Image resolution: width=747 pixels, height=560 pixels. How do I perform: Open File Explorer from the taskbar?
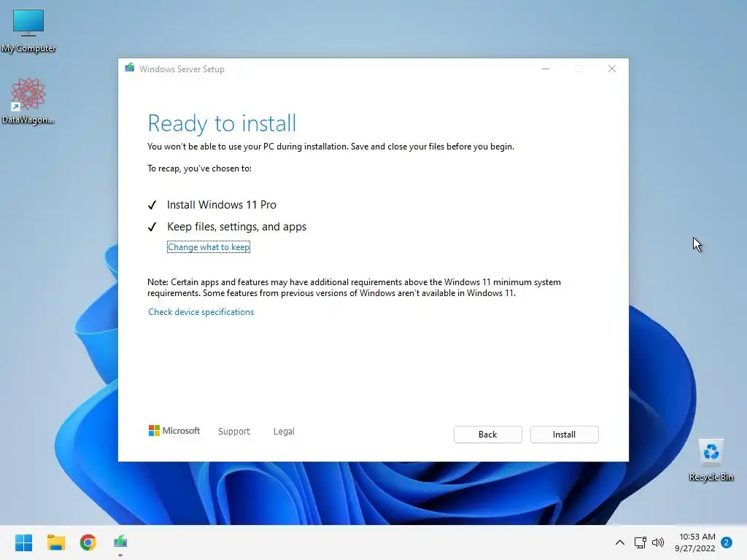[x=56, y=542]
